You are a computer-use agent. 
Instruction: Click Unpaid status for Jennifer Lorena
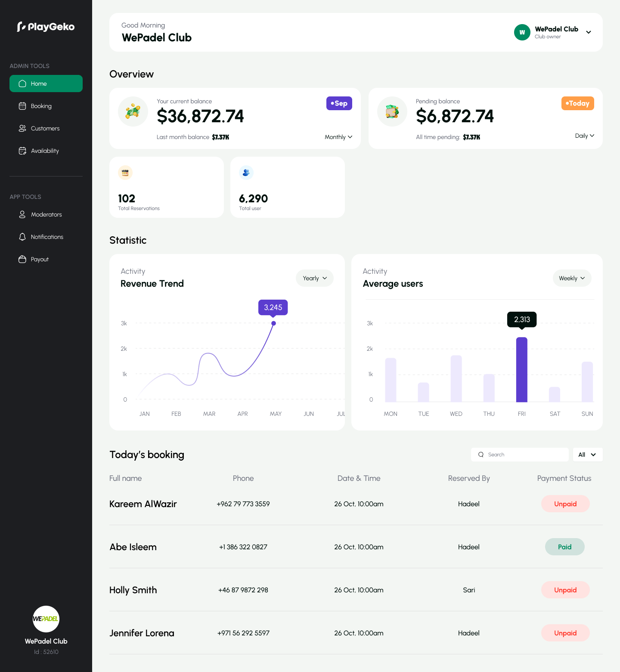[x=565, y=633]
